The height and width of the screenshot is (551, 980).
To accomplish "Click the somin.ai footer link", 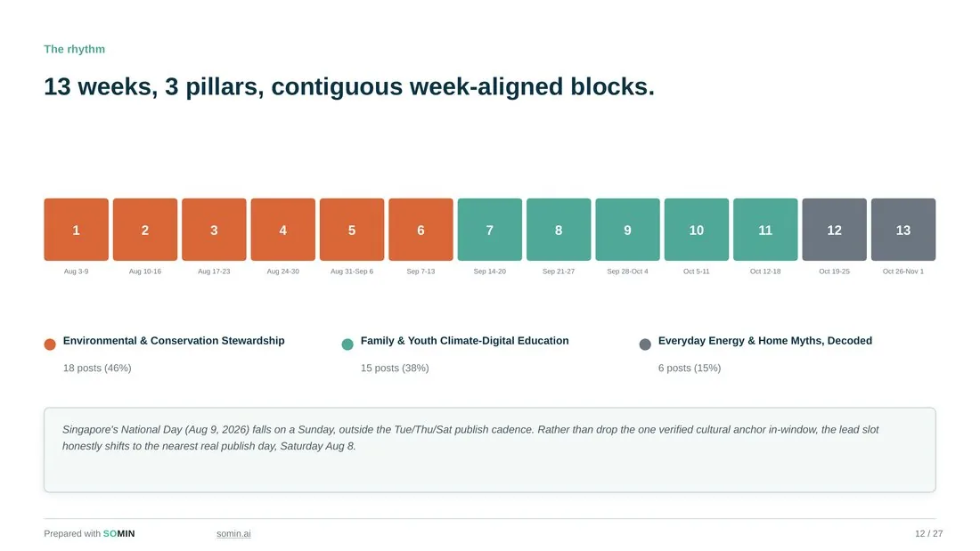I will tap(233, 533).
